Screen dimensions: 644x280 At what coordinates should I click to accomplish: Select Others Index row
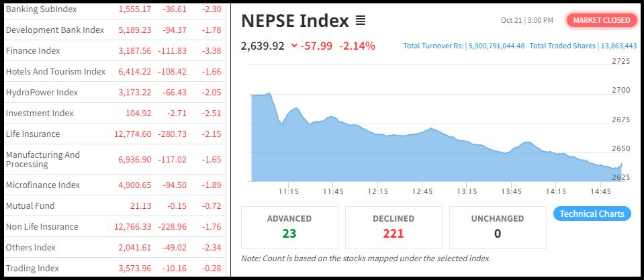pos(31,247)
